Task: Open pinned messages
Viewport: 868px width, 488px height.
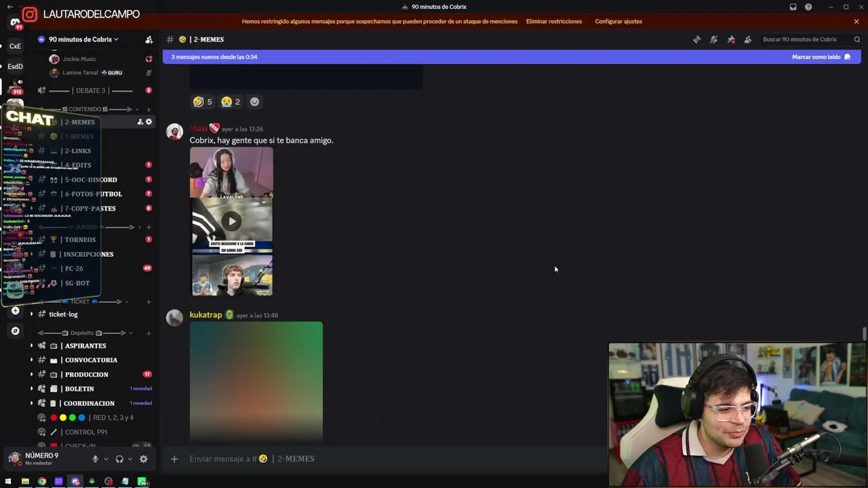Action: pos(731,39)
